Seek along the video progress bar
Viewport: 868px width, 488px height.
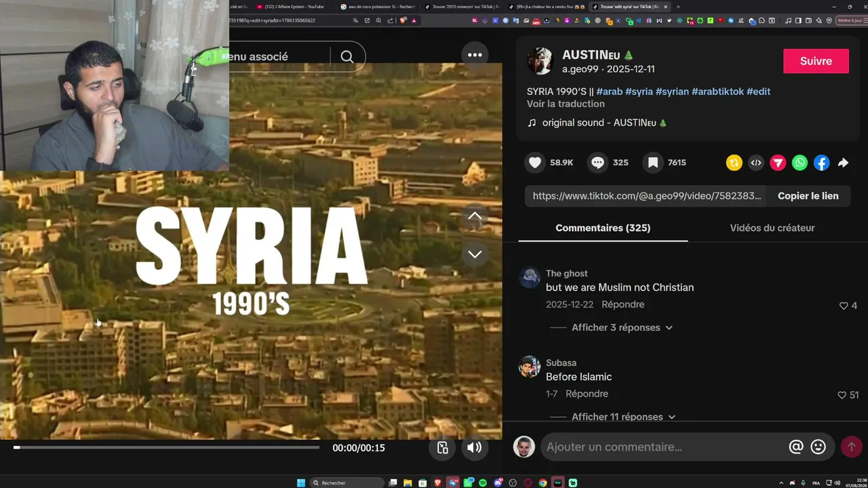(166, 447)
